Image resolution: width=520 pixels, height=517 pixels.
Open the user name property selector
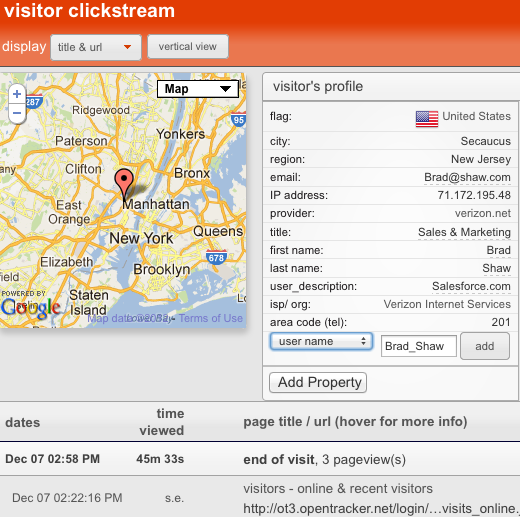321,341
